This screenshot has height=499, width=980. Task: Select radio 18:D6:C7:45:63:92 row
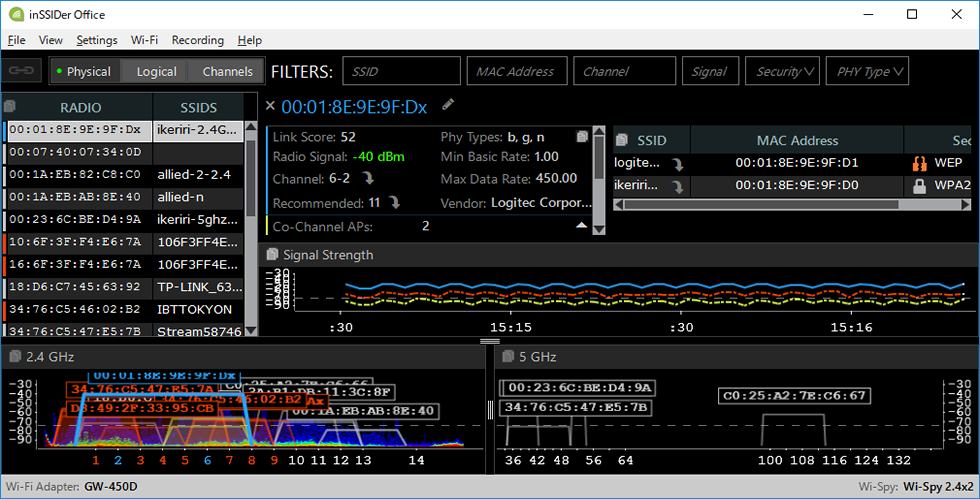pyautogui.click(x=122, y=288)
